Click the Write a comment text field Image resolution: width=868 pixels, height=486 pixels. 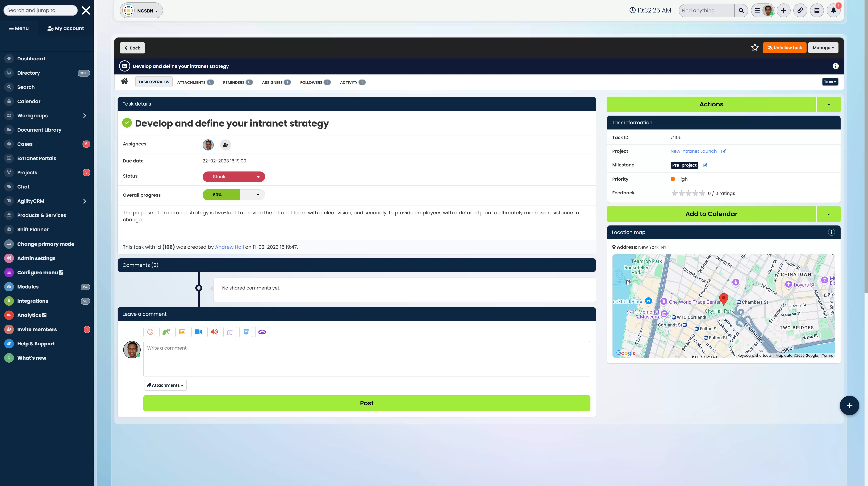pos(366,358)
